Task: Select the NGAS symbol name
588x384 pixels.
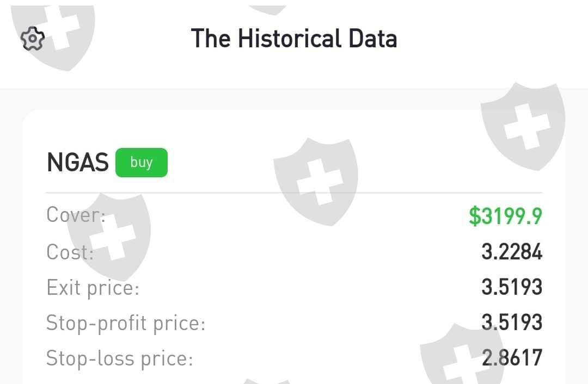Action: pos(78,163)
